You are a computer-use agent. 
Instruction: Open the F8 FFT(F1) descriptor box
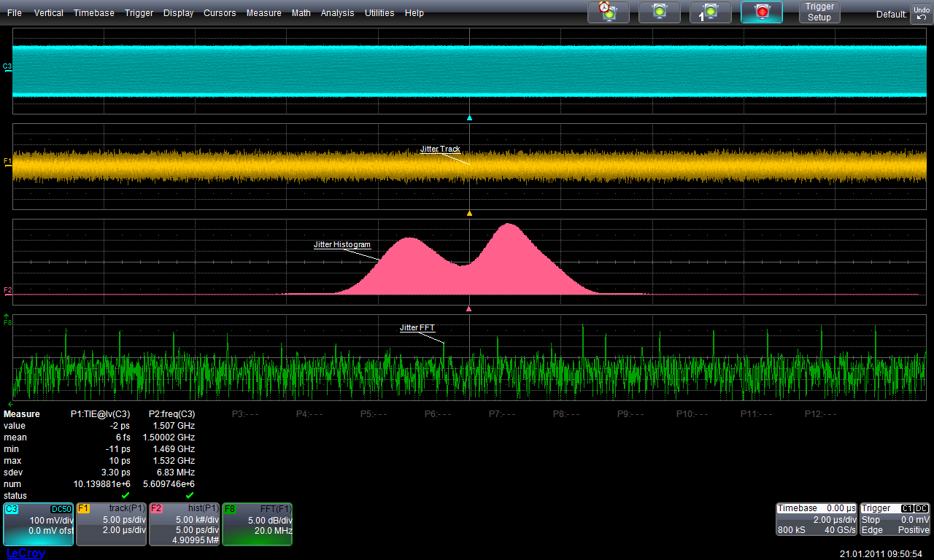click(x=257, y=524)
